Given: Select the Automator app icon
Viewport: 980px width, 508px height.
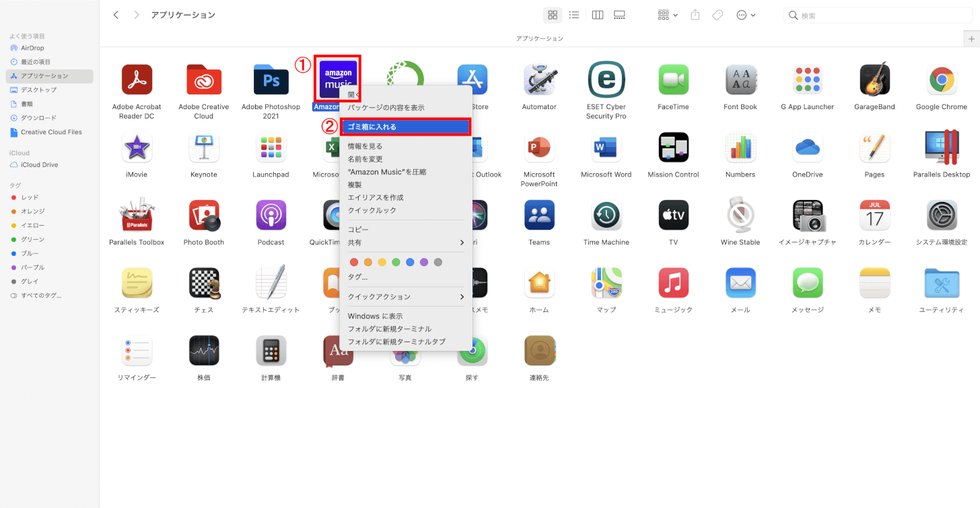Looking at the screenshot, I should pos(539,80).
